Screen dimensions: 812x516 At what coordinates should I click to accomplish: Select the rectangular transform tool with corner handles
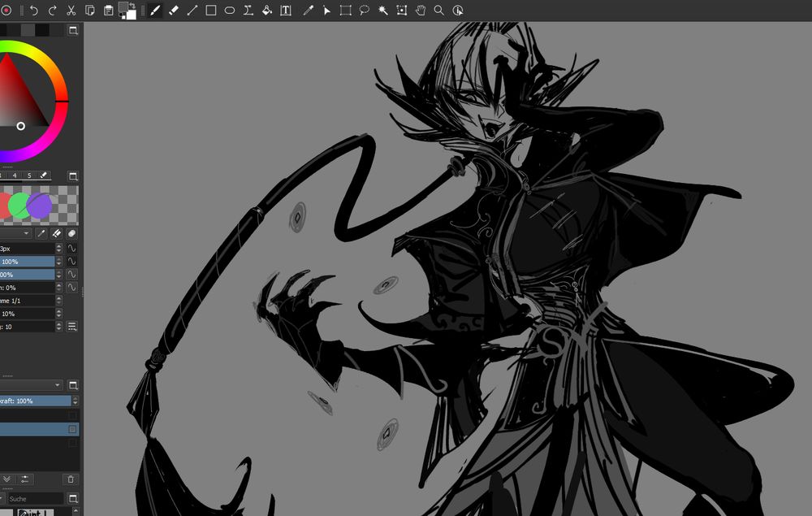coord(345,11)
